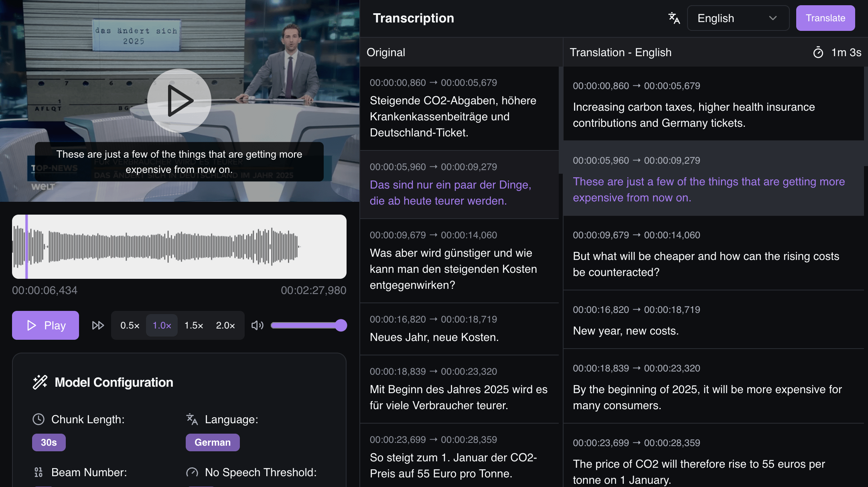Click the Translate button
The width and height of the screenshot is (868, 487).
point(825,18)
